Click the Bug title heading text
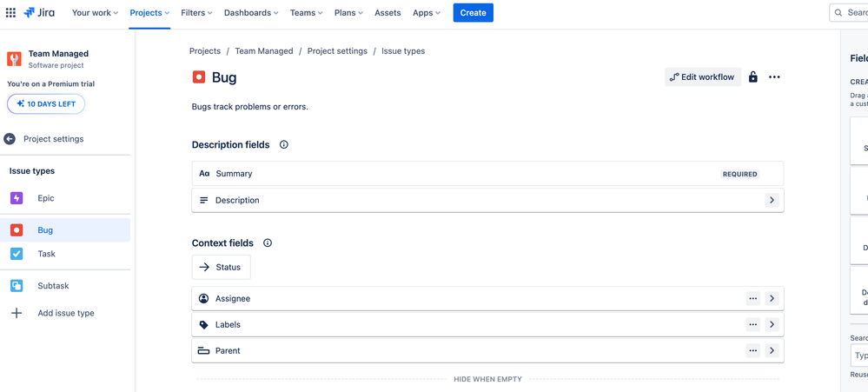Viewport: 868px width, 392px height. [224, 77]
